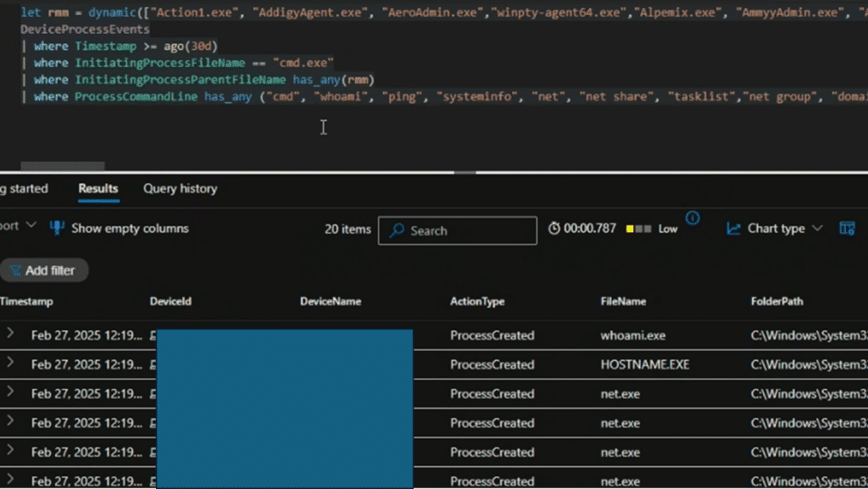The width and height of the screenshot is (868, 489).
Task: Sort by FolderPath column header
Action: click(776, 302)
